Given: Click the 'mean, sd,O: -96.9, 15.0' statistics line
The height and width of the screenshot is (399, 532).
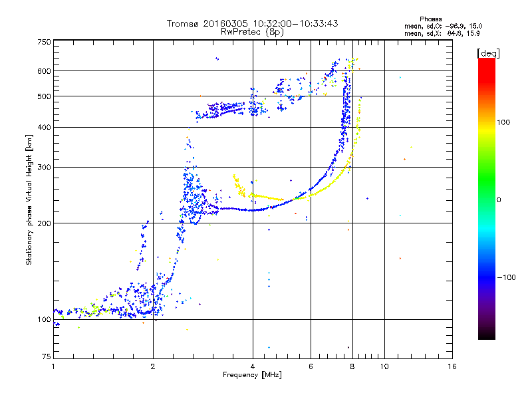Looking at the screenshot, I should pyautogui.click(x=443, y=26).
